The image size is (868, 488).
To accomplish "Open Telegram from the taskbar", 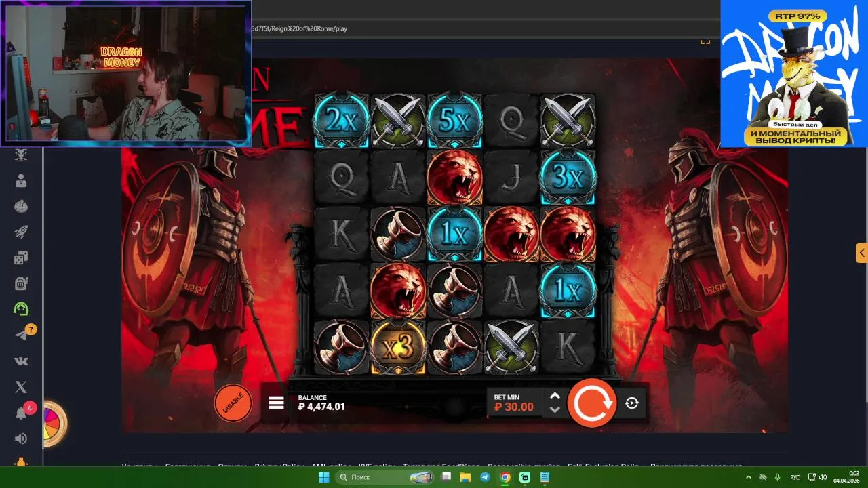I will (485, 477).
